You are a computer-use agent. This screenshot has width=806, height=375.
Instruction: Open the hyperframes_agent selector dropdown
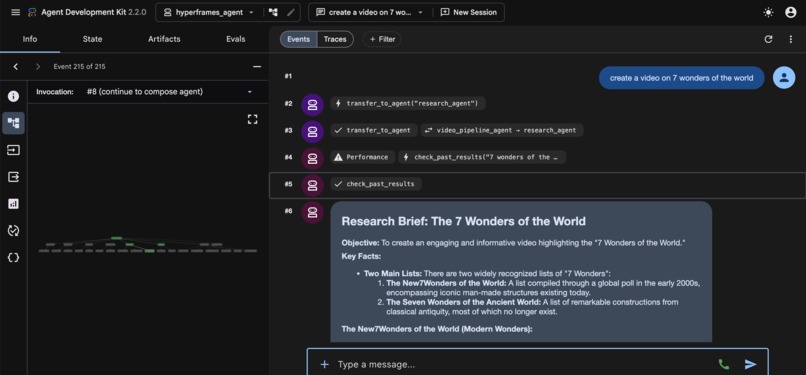pyautogui.click(x=209, y=12)
